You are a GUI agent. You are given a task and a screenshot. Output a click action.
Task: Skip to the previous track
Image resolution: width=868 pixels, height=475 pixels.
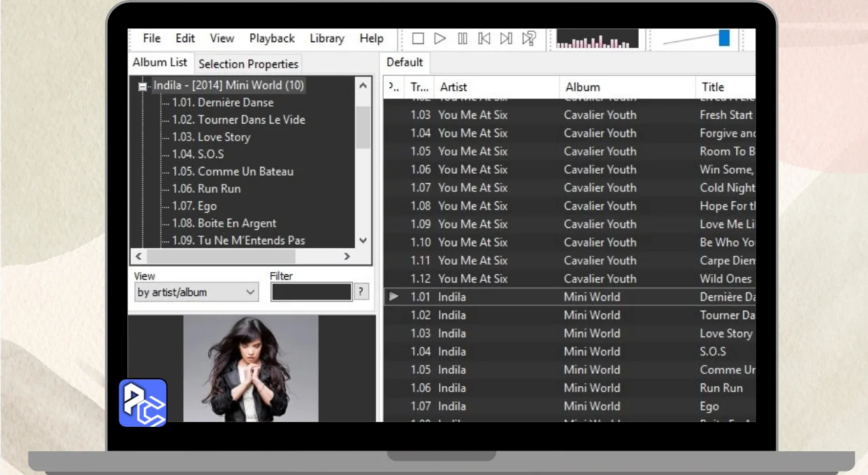click(x=484, y=39)
